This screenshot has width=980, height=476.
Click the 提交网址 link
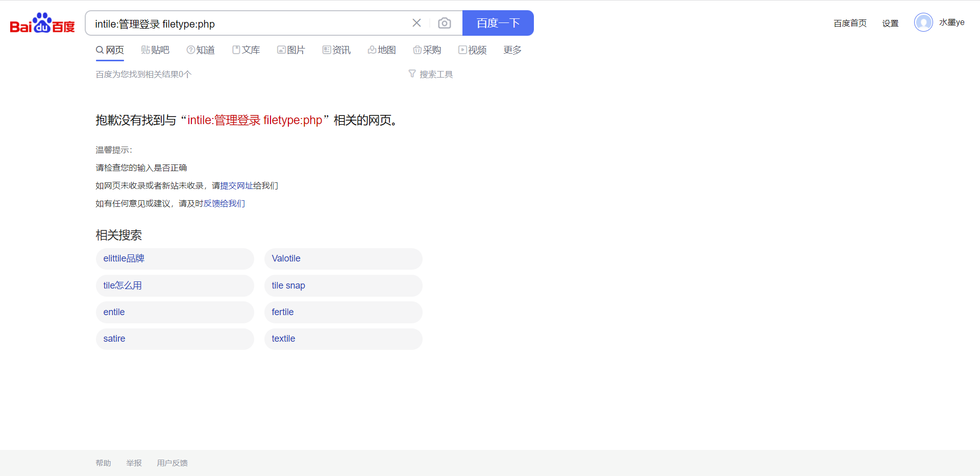tap(236, 186)
